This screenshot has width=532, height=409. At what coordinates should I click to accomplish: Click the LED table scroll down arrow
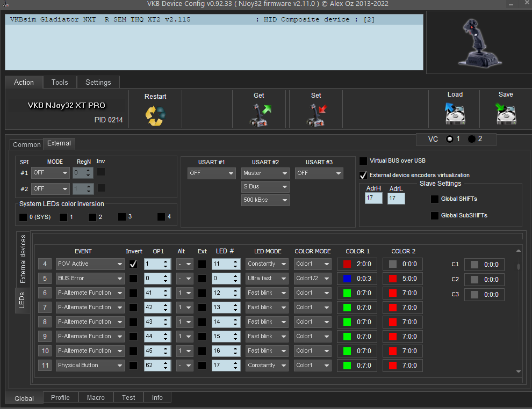(x=519, y=371)
